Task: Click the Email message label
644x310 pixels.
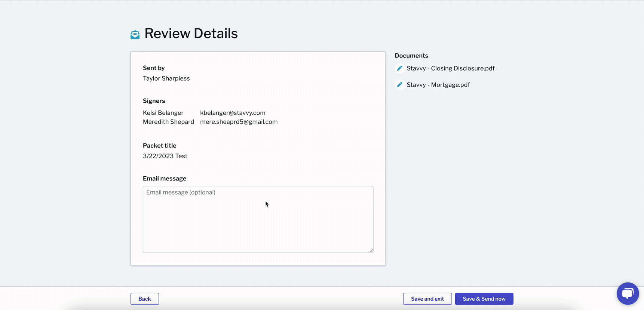Action: (x=165, y=179)
